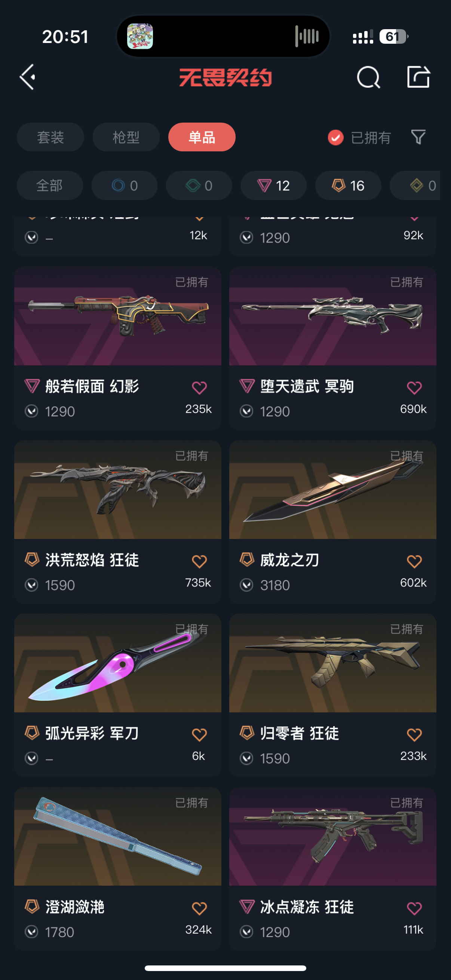
Task: Switch to the 枪型 tab
Action: (126, 137)
